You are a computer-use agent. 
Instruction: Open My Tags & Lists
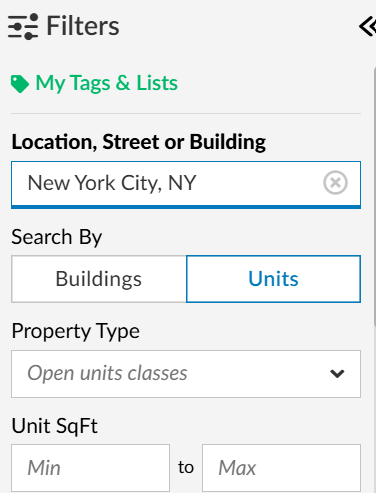pos(107,83)
